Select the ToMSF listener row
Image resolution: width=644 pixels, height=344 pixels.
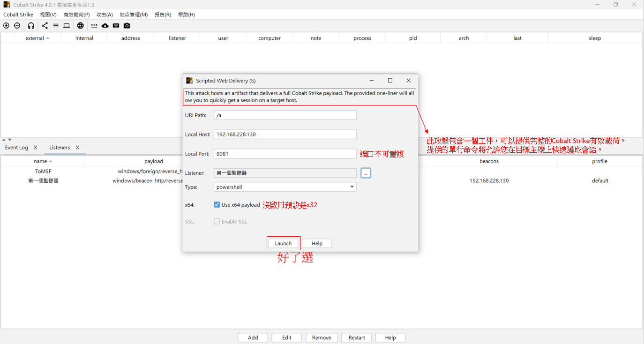coord(43,171)
